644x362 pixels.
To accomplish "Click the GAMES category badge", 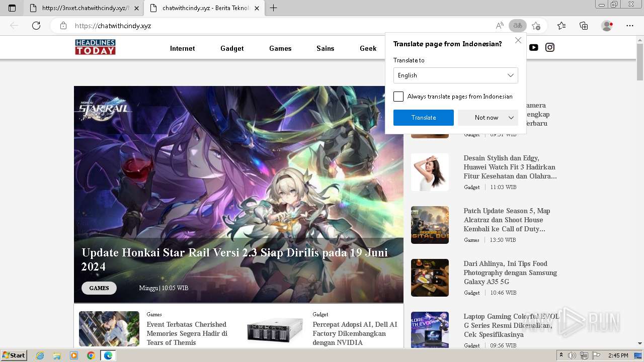I will tap(99, 288).
